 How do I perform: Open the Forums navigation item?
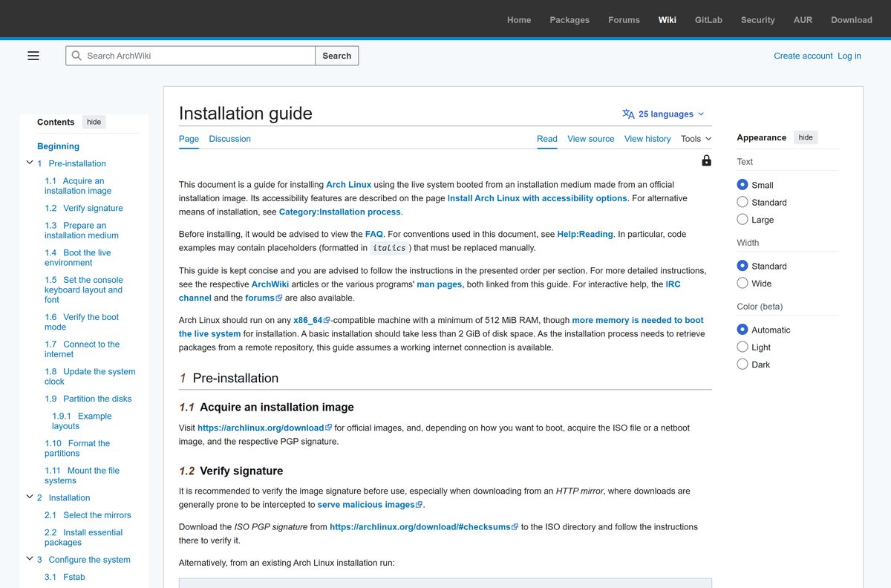pos(624,20)
